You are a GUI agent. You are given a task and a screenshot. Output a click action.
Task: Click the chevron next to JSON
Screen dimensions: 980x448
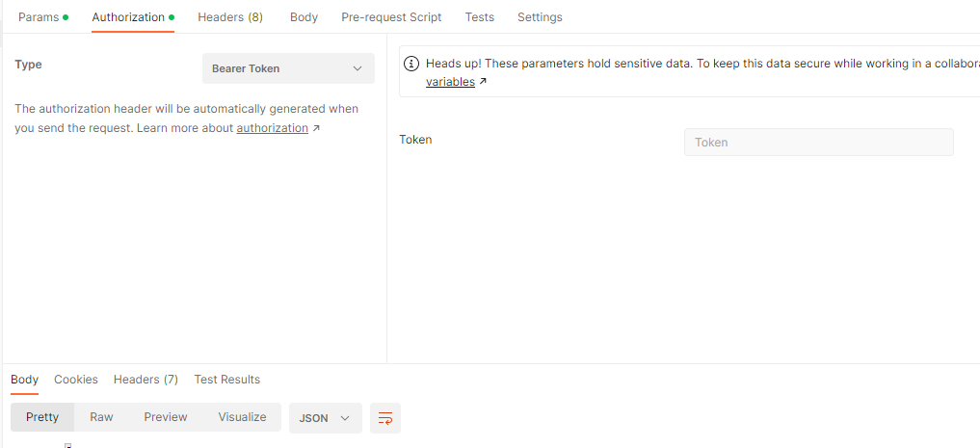(344, 418)
